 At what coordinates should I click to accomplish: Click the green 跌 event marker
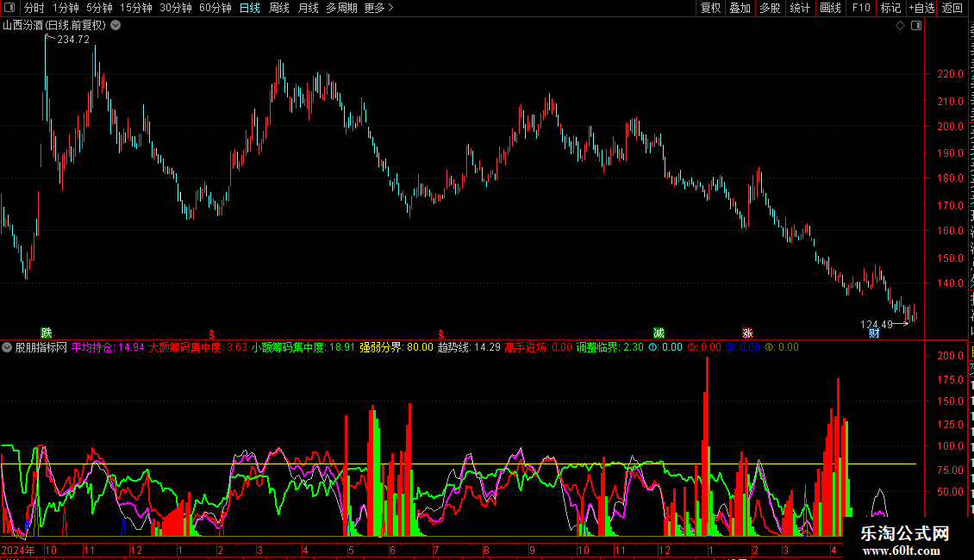pyautogui.click(x=46, y=333)
